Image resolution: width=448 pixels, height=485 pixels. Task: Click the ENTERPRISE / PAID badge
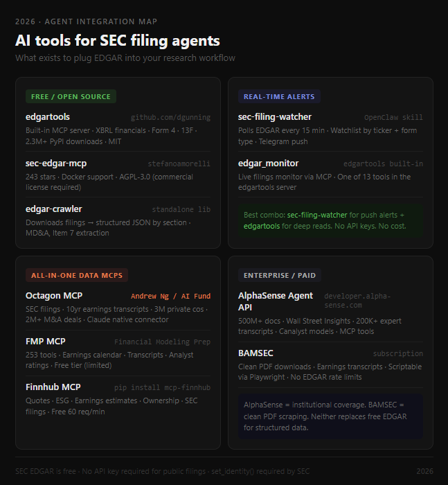click(x=280, y=275)
